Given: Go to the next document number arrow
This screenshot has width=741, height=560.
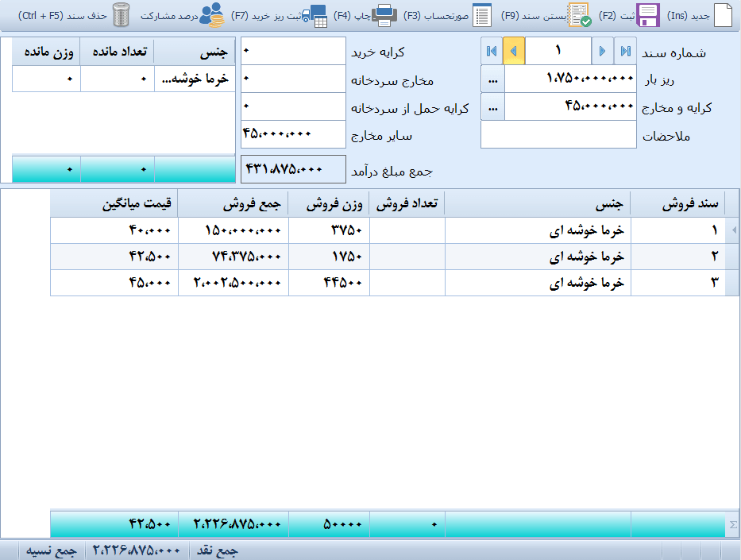Looking at the screenshot, I should [602, 51].
